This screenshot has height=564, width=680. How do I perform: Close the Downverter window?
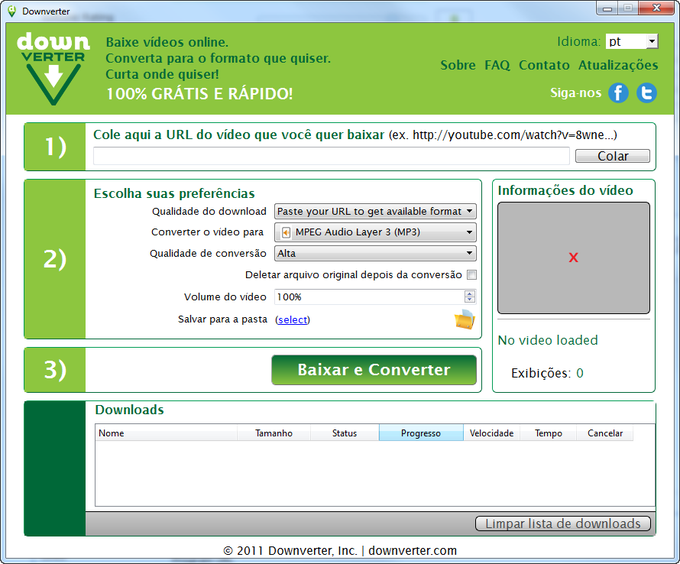pos(656,8)
